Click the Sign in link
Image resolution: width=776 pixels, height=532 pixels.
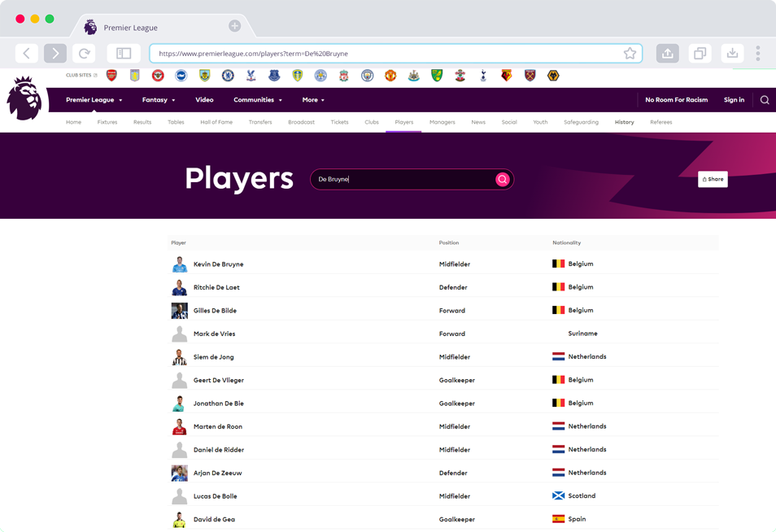point(734,100)
